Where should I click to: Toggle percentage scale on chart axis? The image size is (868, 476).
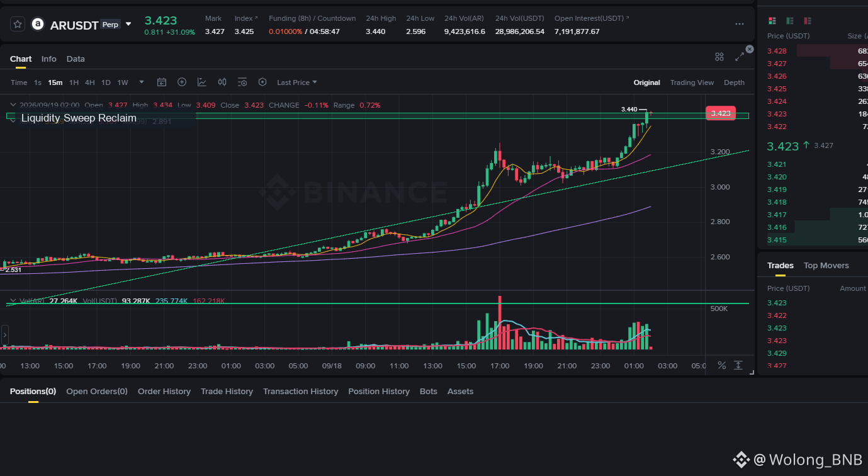[x=722, y=365]
